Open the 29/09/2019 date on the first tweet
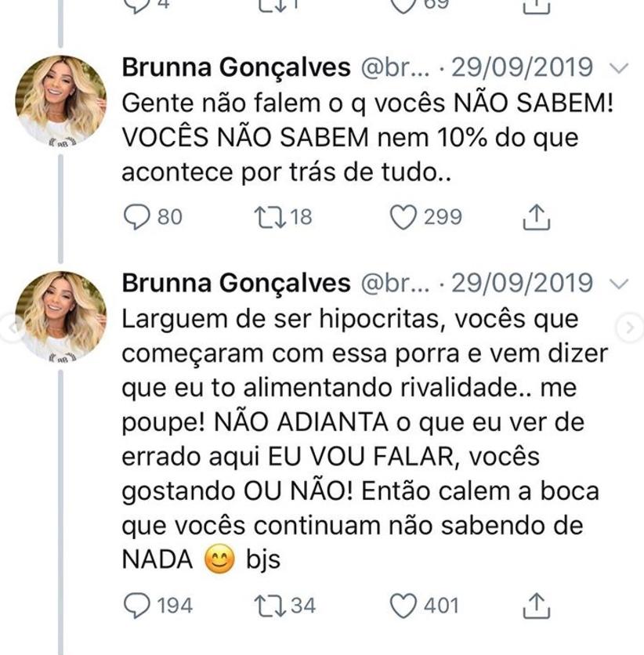The image size is (644, 655). [x=523, y=68]
